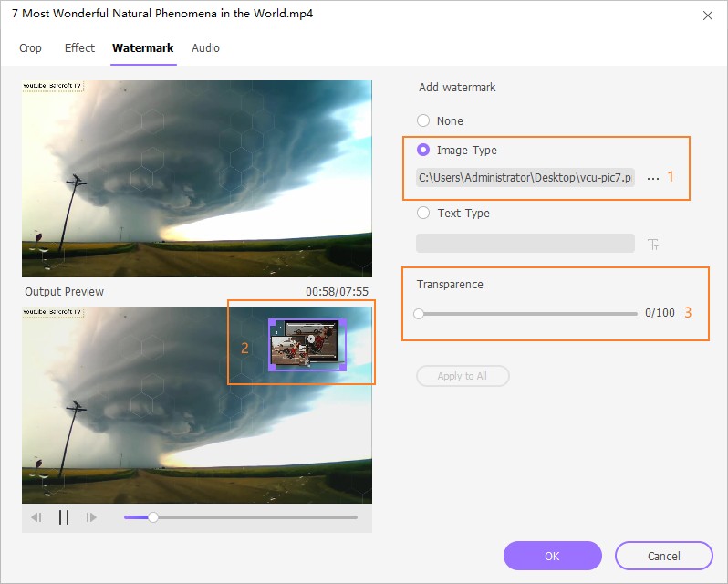The height and width of the screenshot is (584, 728).
Task: Browse for watermark image file
Action: click(x=653, y=178)
